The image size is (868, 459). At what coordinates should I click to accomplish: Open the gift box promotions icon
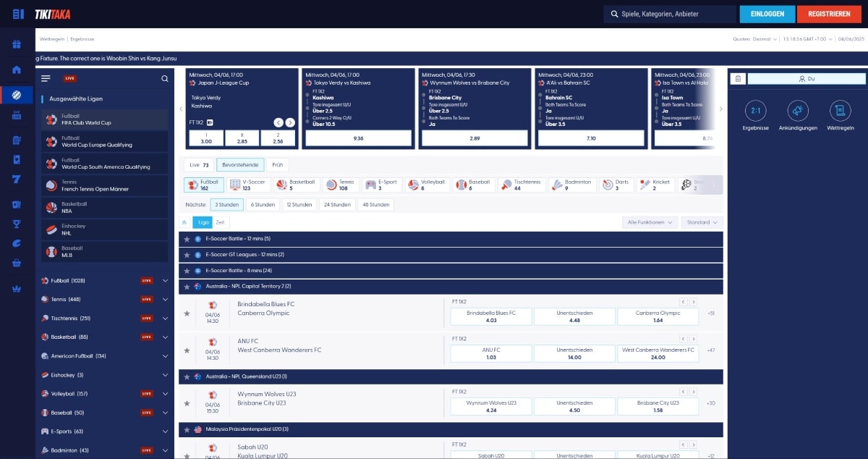click(x=17, y=45)
